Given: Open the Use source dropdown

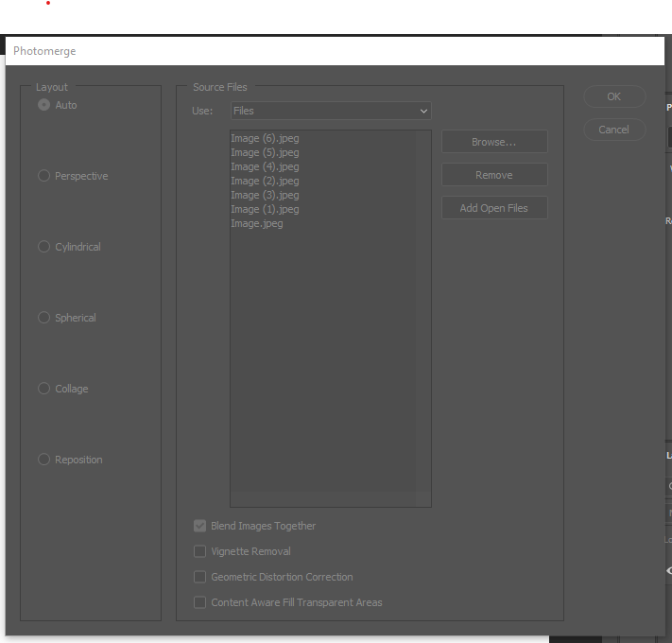Looking at the screenshot, I should (331, 111).
